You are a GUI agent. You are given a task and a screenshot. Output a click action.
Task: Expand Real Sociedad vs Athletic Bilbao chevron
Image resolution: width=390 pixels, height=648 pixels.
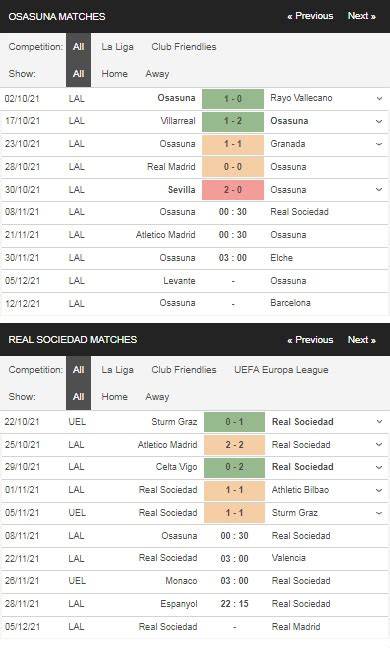[x=379, y=490]
